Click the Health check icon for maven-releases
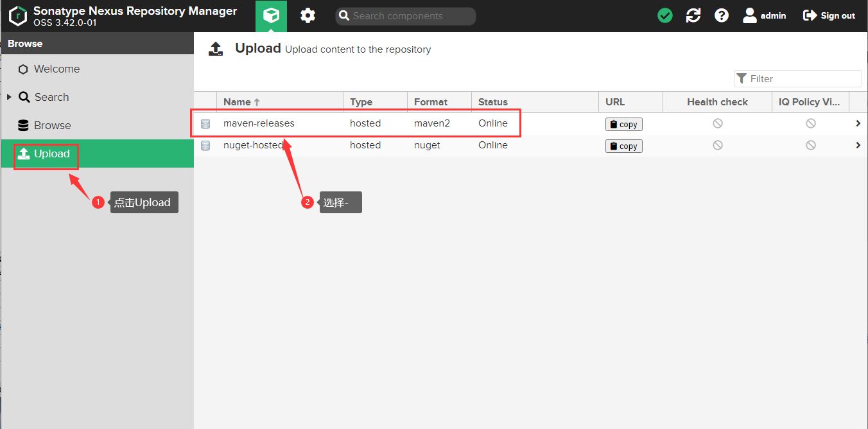This screenshot has height=429, width=868. tap(717, 123)
